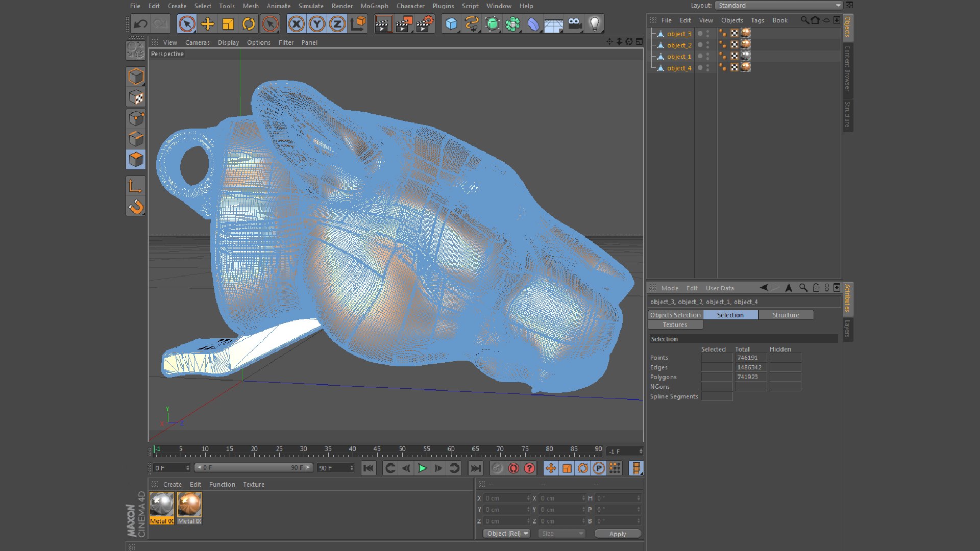
Task: Select the Scale tool
Action: [228, 24]
